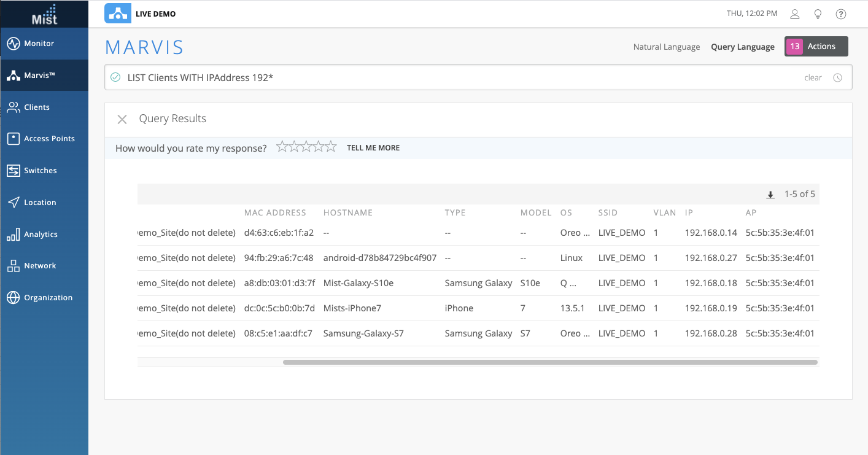Screen dimensions: 868x455
Task: Click the Monitor heartbeat icon in sidebar
Action: [14, 44]
